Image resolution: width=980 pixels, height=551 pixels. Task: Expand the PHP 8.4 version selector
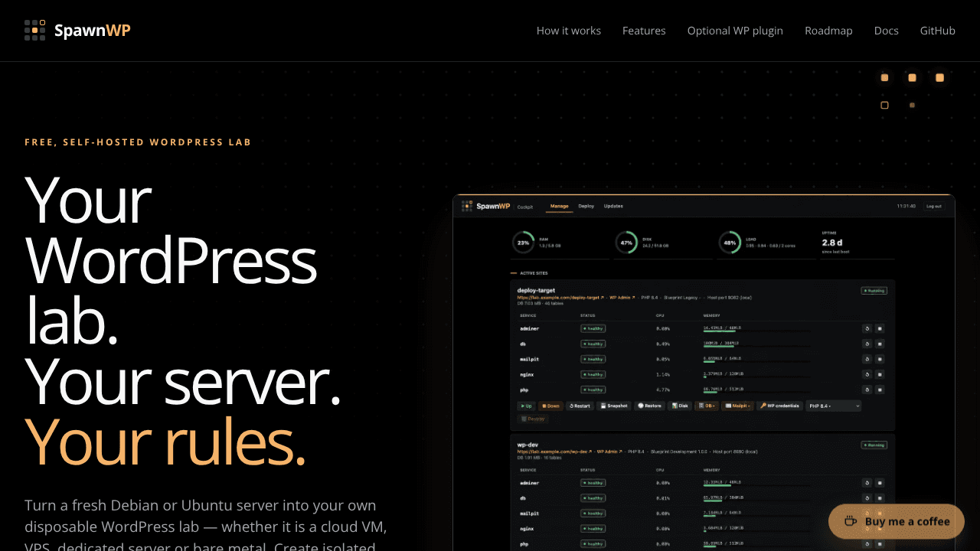(834, 406)
